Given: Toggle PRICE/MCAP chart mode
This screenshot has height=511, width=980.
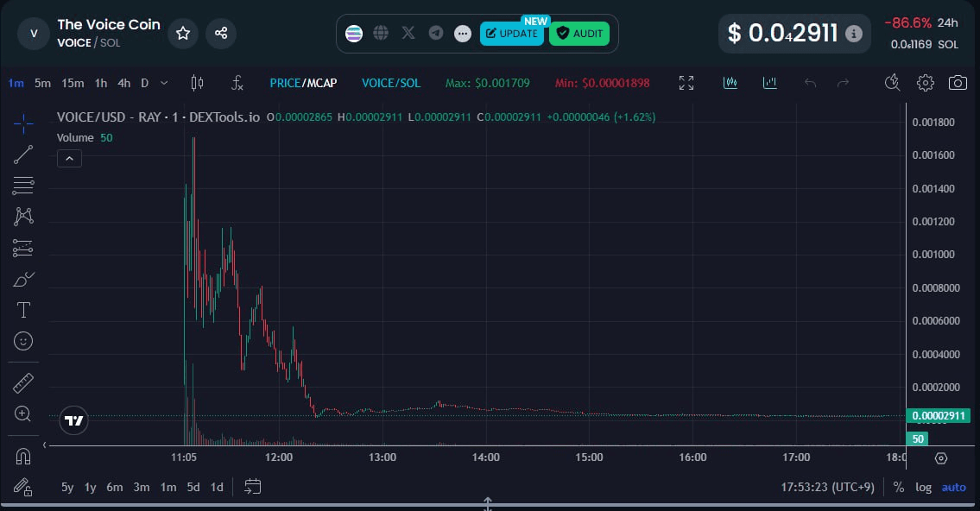Looking at the screenshot, I should point(303,83).
